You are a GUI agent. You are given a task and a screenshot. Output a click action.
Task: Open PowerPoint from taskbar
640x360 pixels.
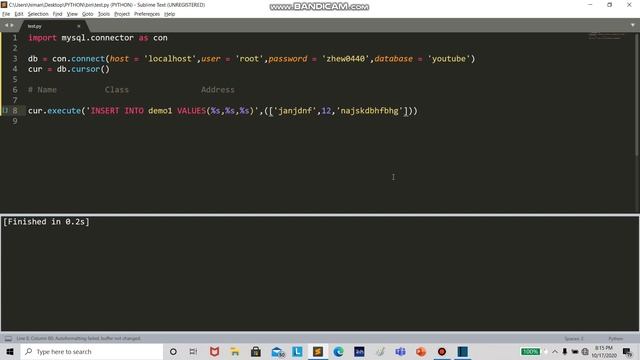(x=421, y=351)
